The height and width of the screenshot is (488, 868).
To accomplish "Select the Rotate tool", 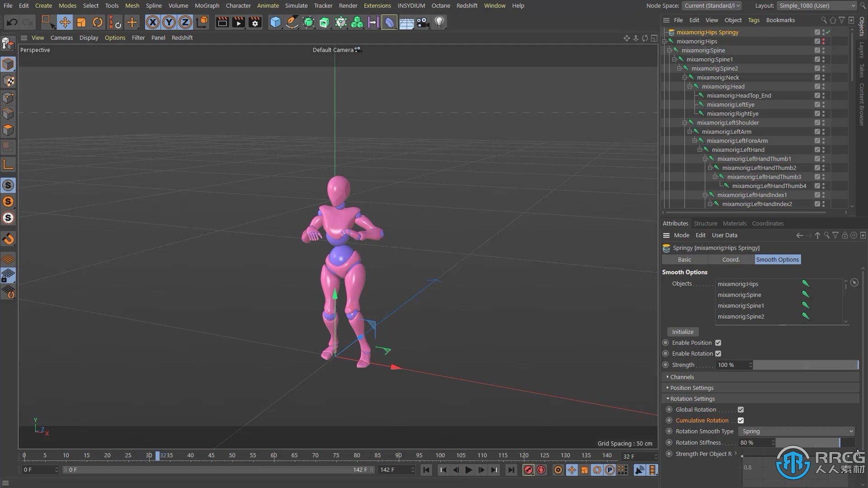I will click(x=97, y=22).
